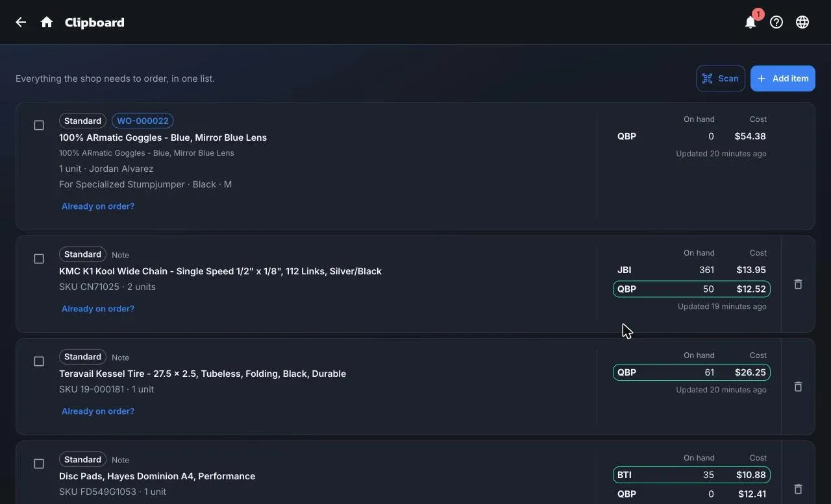The height and width of the screenshot is (504, 831).
Task: Check the Teravail Kessel Tire item
Action: [39, 361]
